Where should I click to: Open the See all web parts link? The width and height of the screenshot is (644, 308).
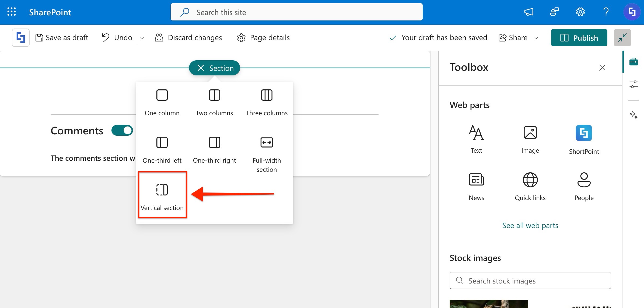[530, 225]
